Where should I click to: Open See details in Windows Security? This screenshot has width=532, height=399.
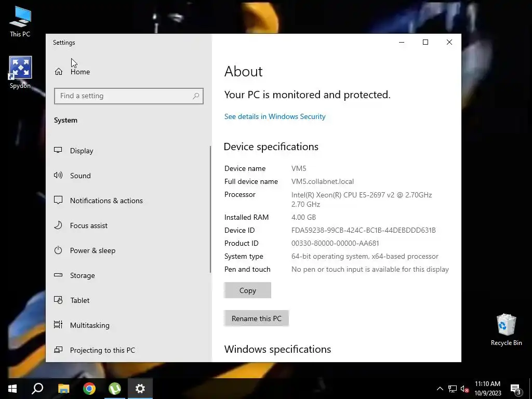[x=275, y=116]
